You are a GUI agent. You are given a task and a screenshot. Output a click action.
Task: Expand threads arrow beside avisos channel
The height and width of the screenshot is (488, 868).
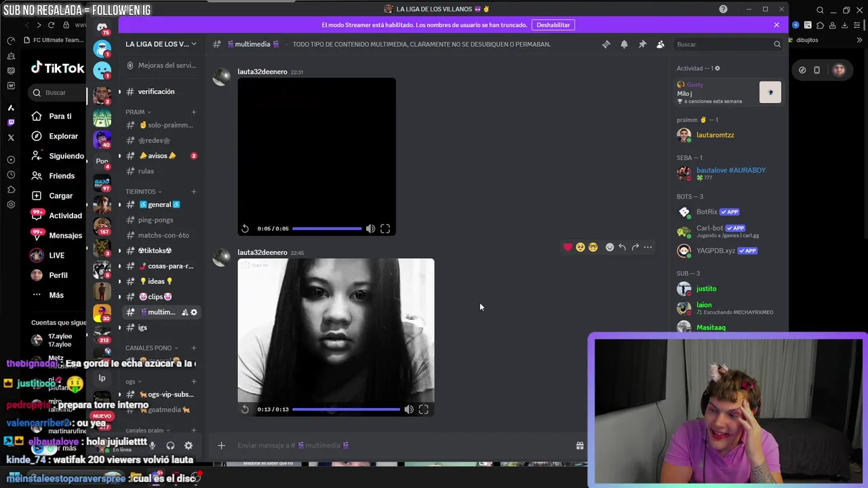pos(120,156)
